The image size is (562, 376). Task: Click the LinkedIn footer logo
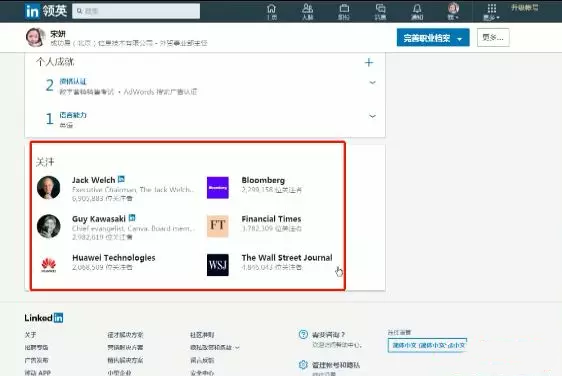coord(44,318)
